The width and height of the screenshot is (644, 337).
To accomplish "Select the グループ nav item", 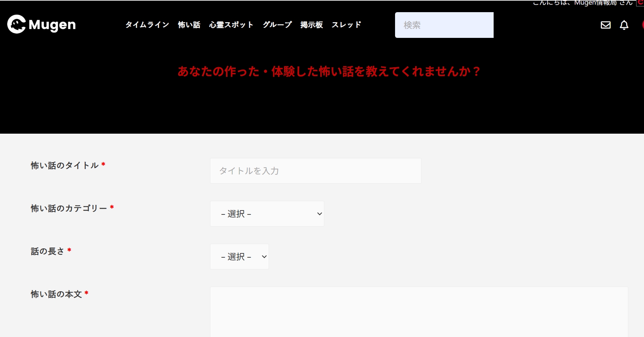I will pyautogui.click(x=277, y=25).
